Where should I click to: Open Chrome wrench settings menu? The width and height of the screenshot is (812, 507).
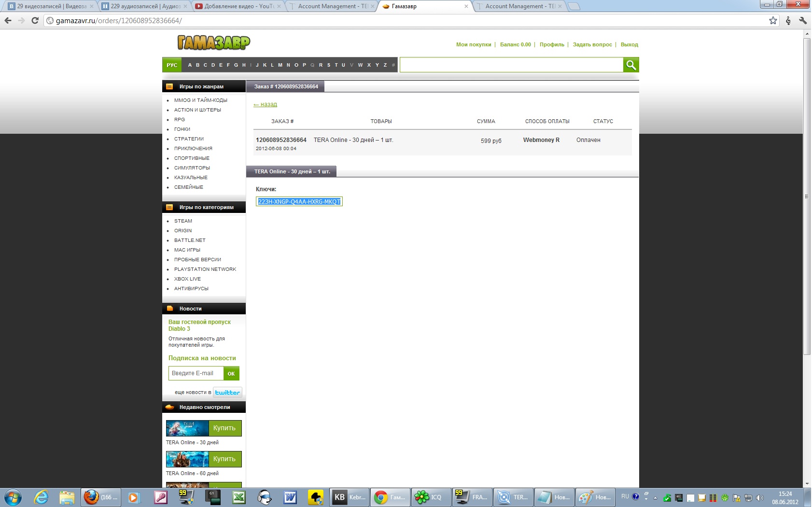[x=803, y=20]
